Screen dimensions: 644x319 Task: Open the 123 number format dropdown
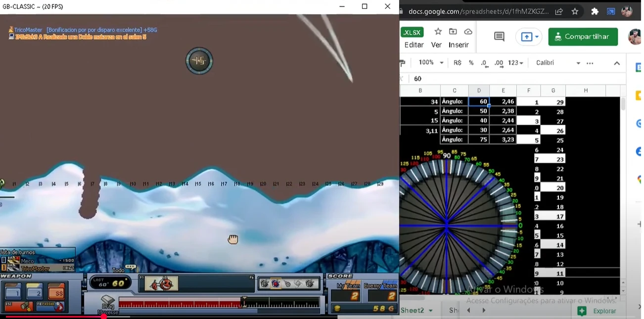[516, 63]
